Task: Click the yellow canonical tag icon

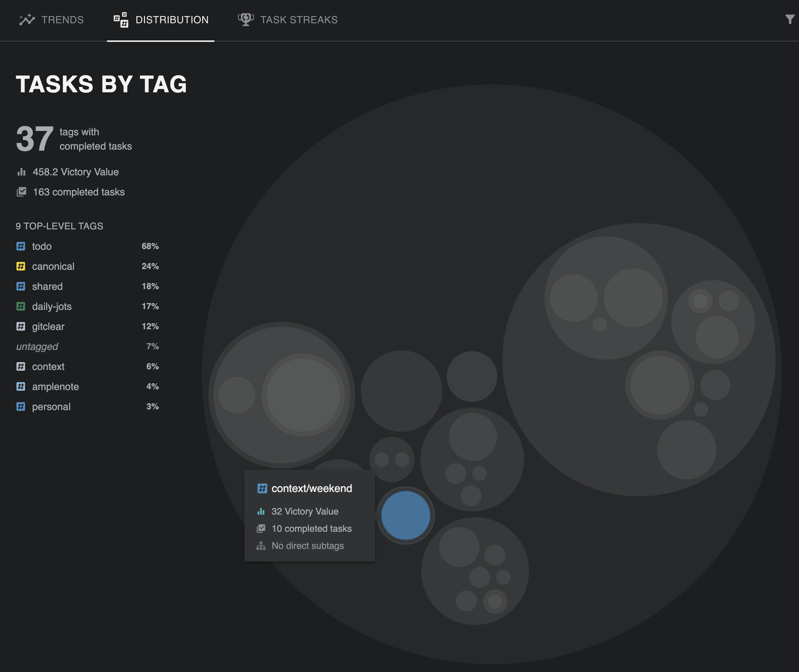Action: [x=21, y=266]
